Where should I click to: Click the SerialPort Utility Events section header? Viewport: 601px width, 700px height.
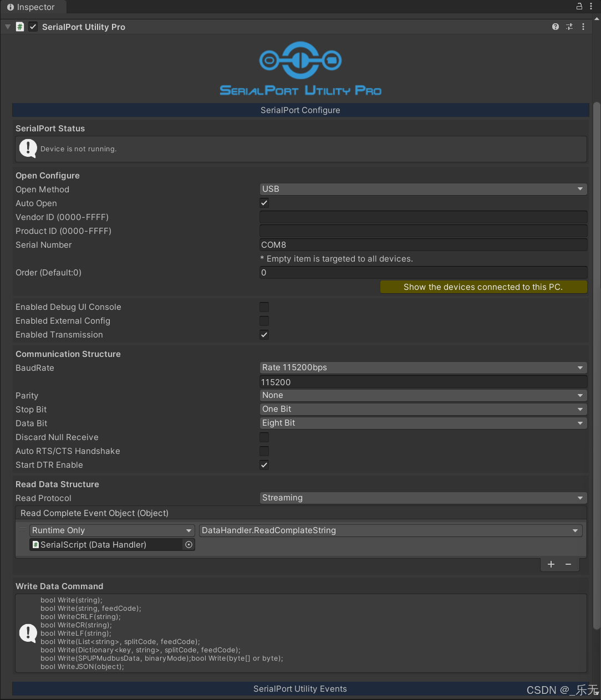click(x=300, y=688)
